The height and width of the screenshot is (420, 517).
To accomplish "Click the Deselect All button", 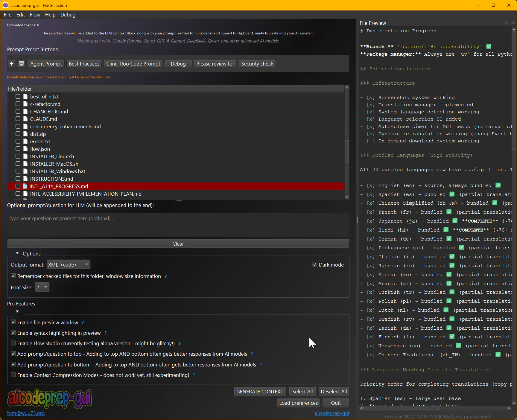I will pyautogui.click(x=334, y=392).
